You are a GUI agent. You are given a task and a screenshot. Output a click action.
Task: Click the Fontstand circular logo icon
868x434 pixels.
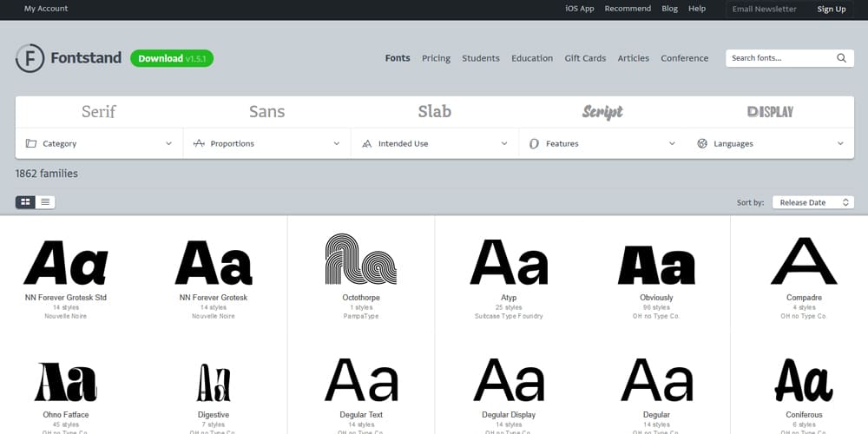tap(30, 58)
